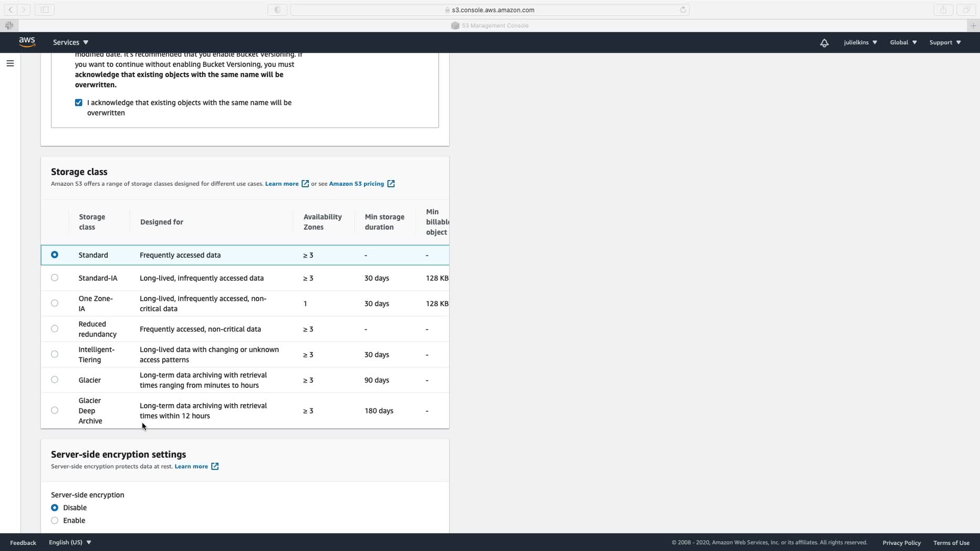Open the notifications bell

(824, 43)
